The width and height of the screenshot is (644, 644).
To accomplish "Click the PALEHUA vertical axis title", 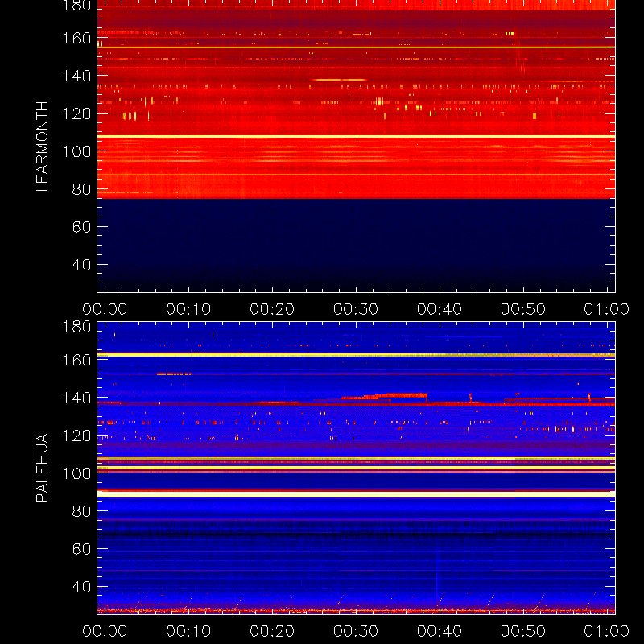I will click(x=43, y=468).
